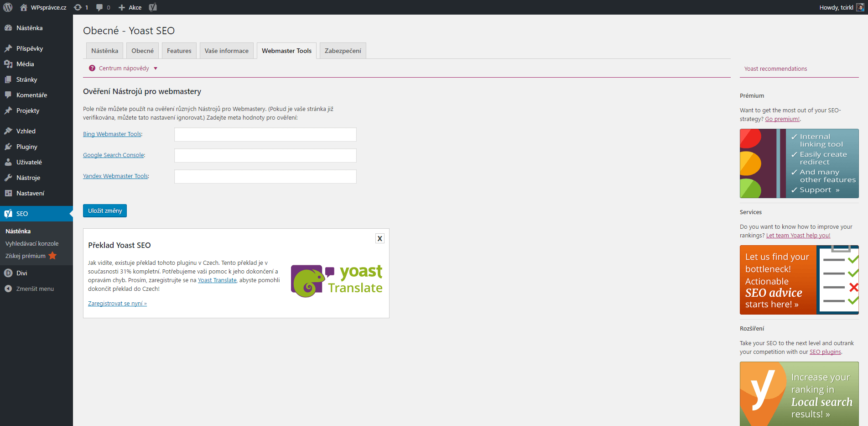Click the Vzhled paintbrush icon
This screenshot has width=868, height=426.
coord(8,131)
